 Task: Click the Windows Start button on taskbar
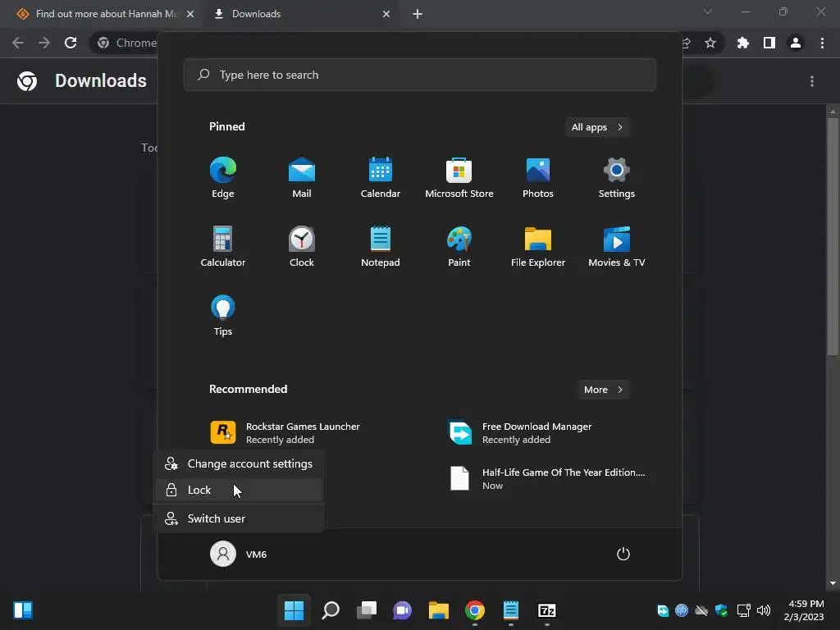294,610
